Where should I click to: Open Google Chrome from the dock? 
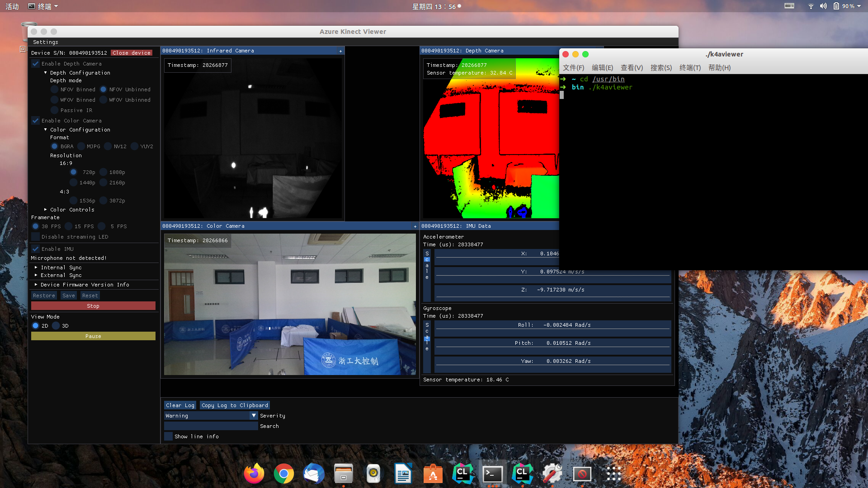coord(283,474)
